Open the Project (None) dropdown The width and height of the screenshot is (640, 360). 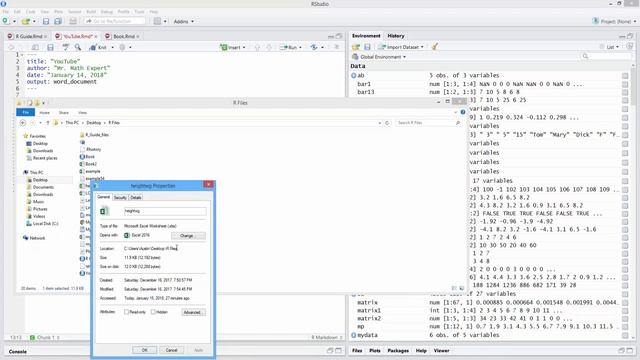coord(614,21)
